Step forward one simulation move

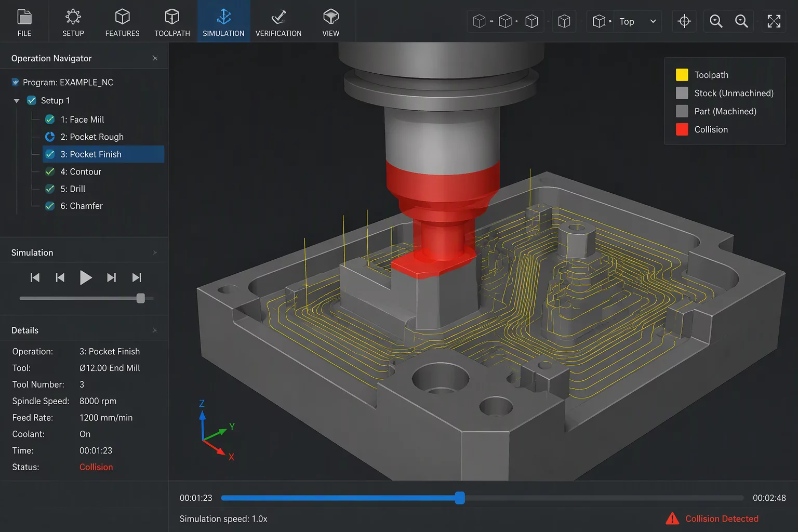(111, 277)
